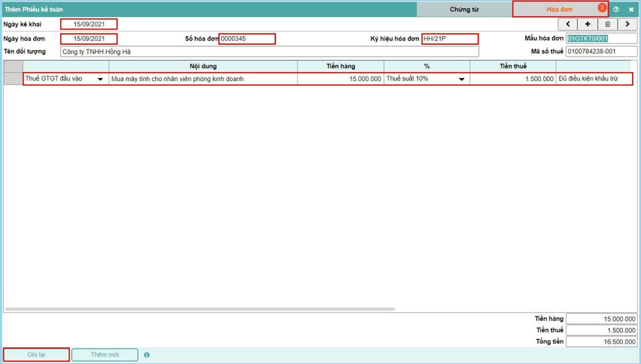Click the Thêm mới button
The height and width of the screenshot is (364, 641).
(x=105, y=355)
